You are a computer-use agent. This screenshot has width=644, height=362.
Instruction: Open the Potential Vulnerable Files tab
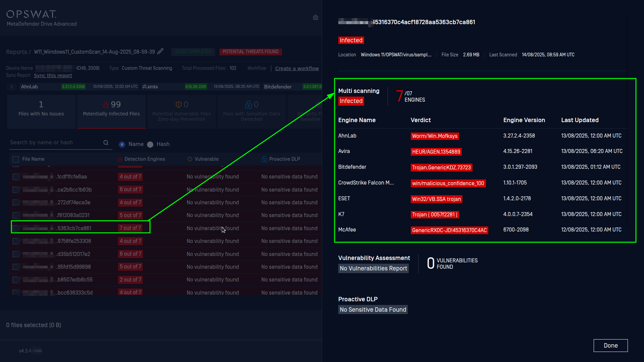tap(182, 112)
